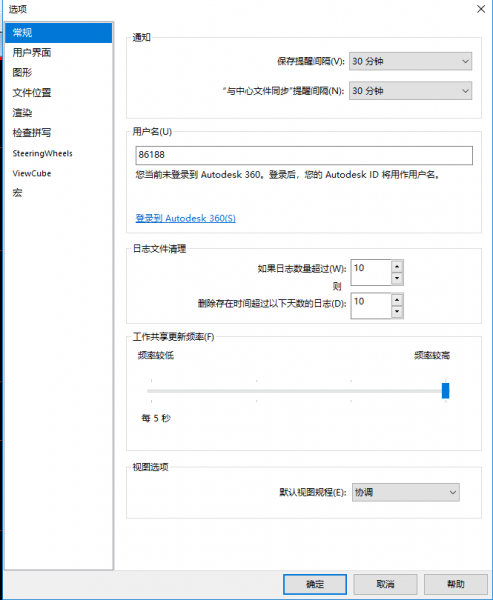Confirm settings with the 确定 button

tap(315, 584)
